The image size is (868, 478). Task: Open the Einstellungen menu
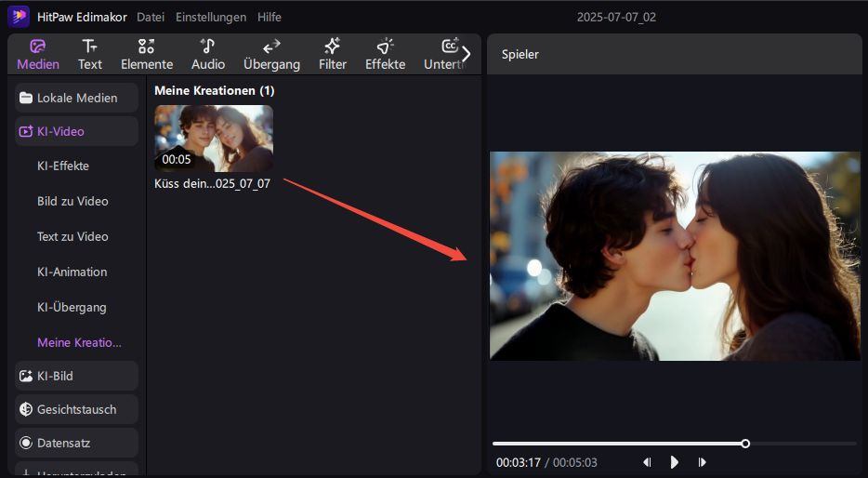coord(211,17)
